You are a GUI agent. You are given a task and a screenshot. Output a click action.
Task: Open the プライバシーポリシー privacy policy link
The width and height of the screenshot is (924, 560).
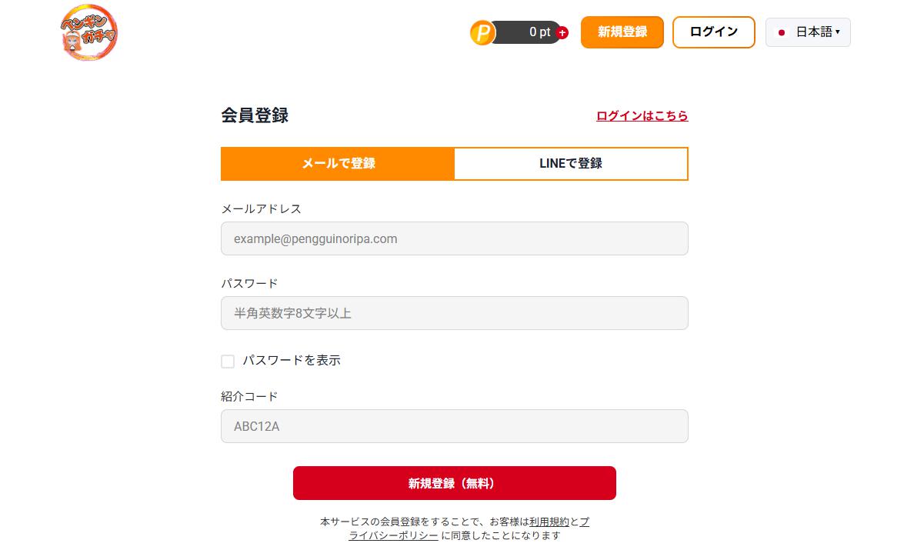coord(393,535)
